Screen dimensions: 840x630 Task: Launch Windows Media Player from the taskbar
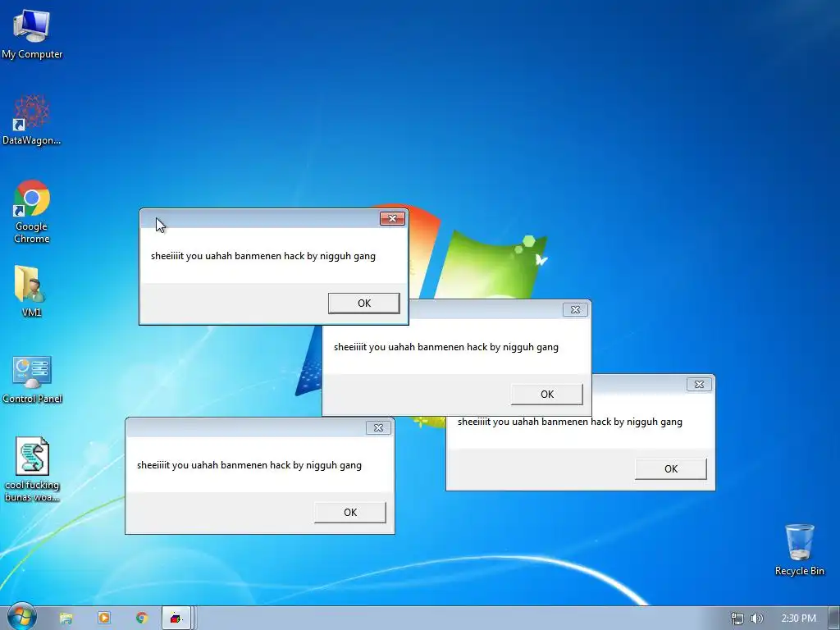104,619
